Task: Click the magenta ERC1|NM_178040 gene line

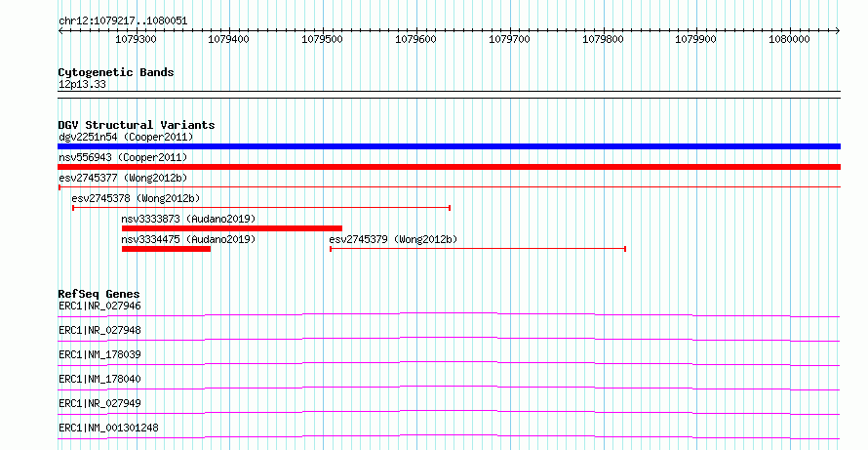Action: (449, 388)
